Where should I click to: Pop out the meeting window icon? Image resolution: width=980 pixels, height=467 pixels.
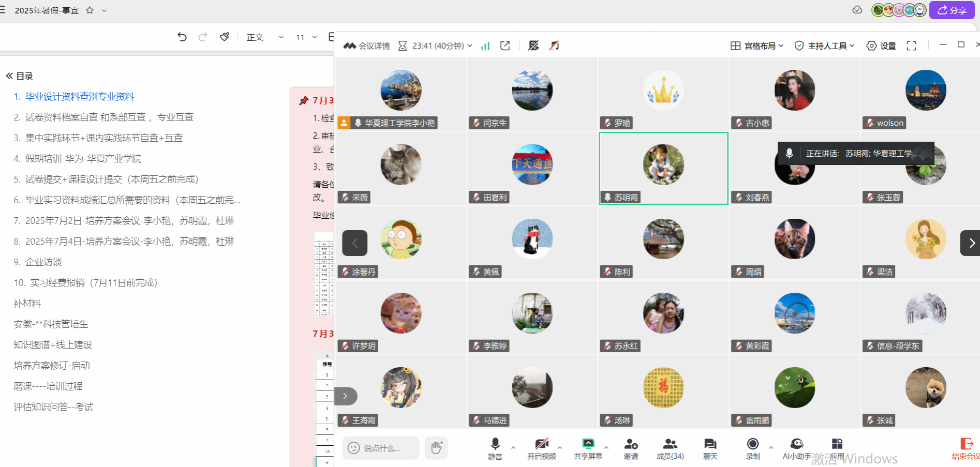point(505,46)
